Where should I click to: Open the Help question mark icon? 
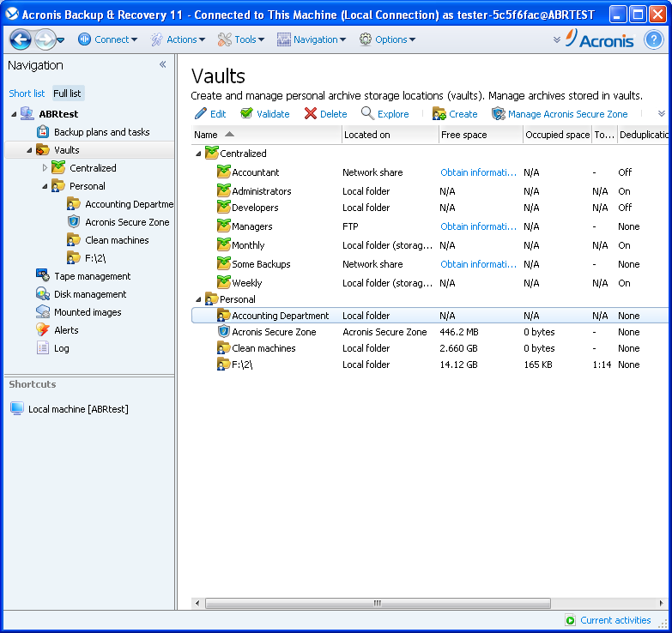point(653,39)
